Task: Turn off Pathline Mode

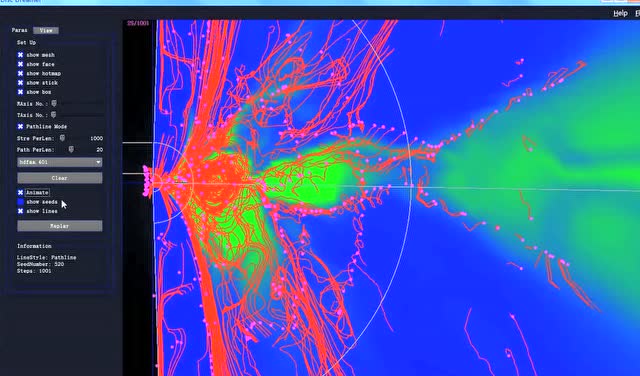Action: point(20,127)
